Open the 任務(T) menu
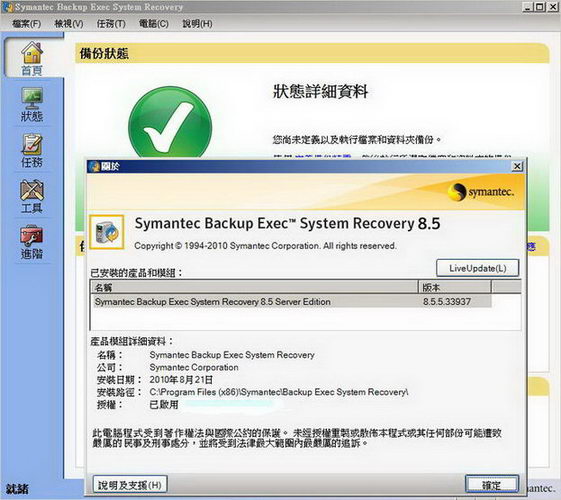This screenshot has height=500, width=561. click(111, 24)
